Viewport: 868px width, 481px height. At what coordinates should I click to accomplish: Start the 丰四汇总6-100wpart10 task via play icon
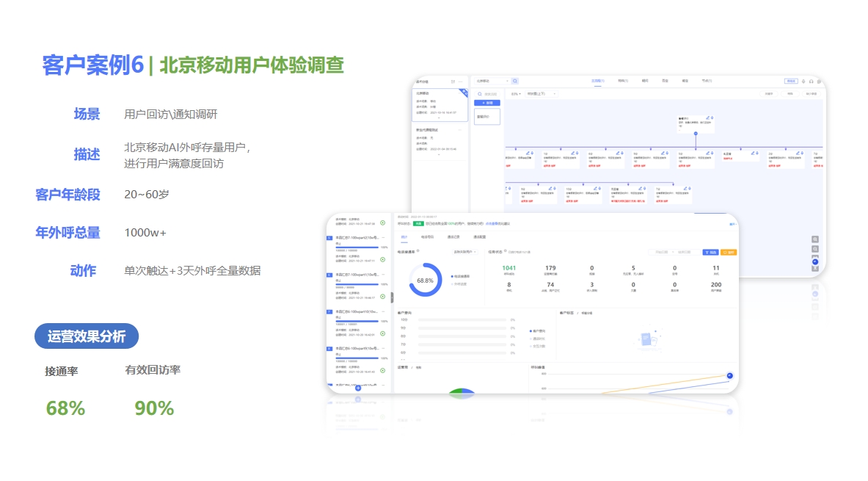[382, 333]
